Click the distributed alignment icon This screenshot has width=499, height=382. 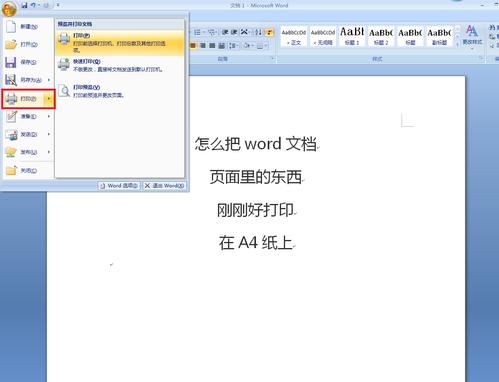coord(221,46)
